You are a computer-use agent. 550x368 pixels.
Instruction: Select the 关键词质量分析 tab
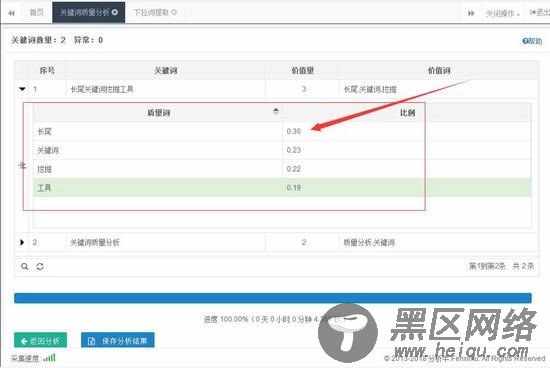(x=88, y=13)
